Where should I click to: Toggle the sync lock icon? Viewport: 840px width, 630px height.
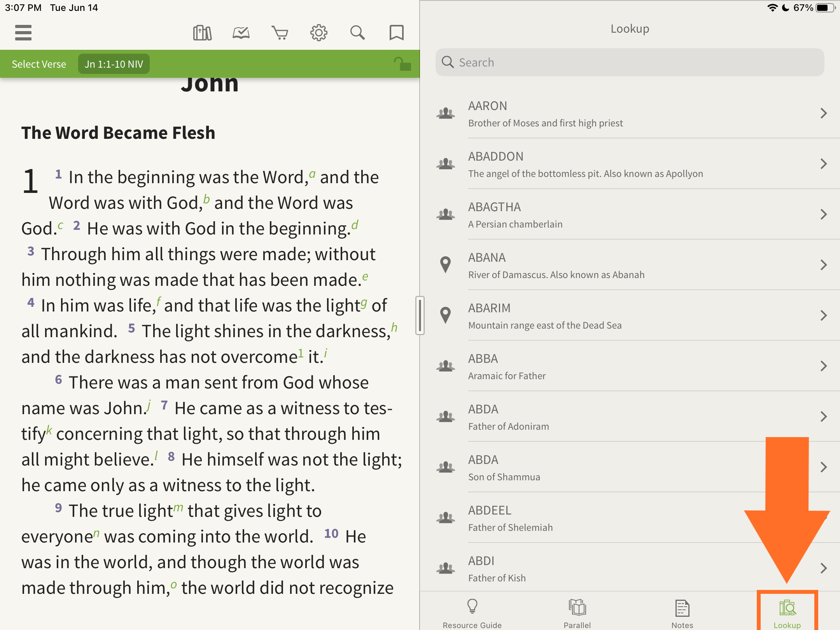tap(402, 64)
